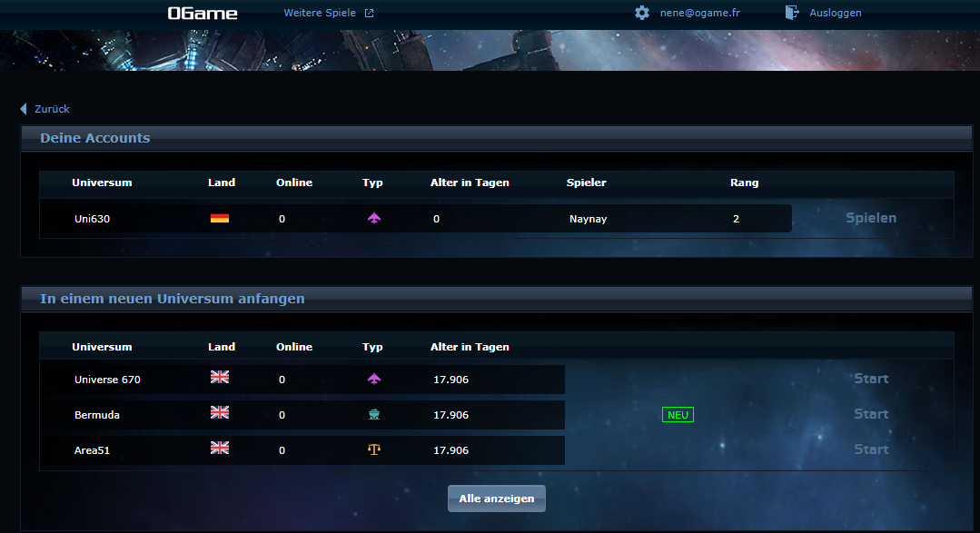Click the UK flag in Area51 row

(x=220, y=448)
